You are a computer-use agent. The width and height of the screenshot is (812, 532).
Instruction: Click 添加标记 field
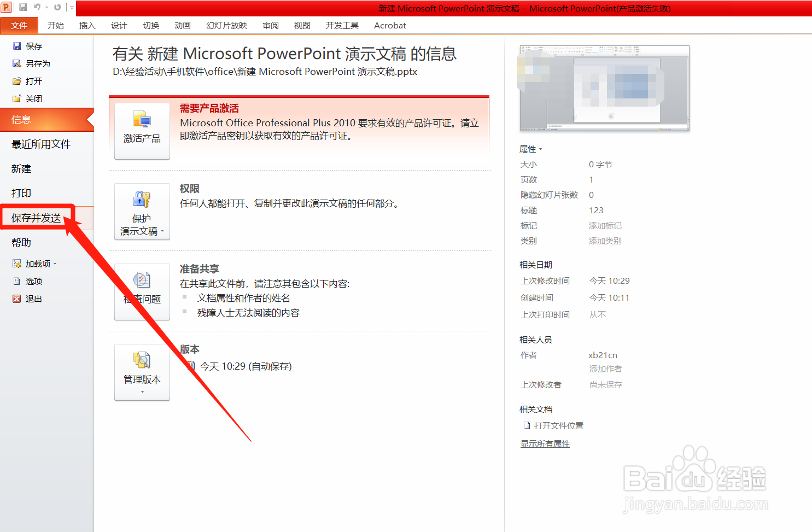click(x=605, y=226)
